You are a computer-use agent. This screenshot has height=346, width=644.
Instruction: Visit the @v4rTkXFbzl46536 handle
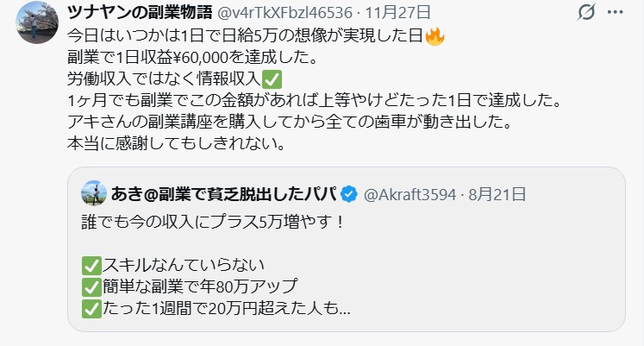click(x=284, y=13)
